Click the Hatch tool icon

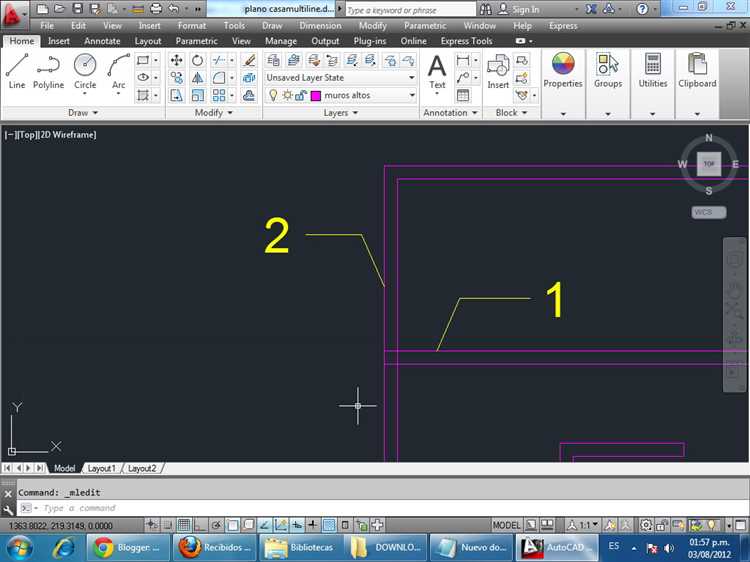(143, 95)
